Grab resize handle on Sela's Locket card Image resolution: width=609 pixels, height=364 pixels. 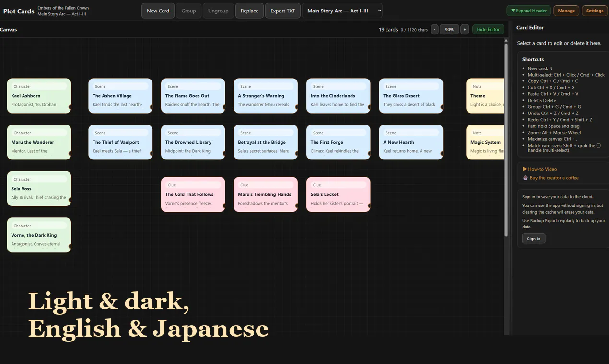coord(369,206)
